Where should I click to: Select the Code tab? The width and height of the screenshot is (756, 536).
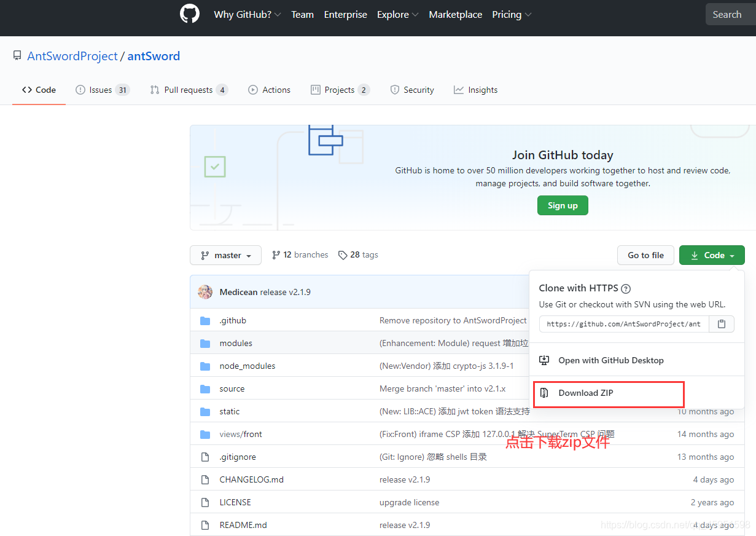(39, 90)
